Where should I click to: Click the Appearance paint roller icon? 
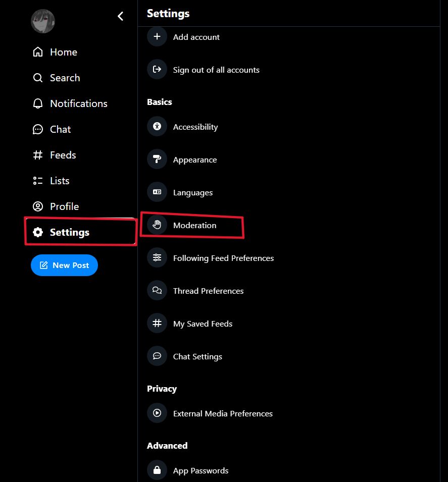[157, 159]
